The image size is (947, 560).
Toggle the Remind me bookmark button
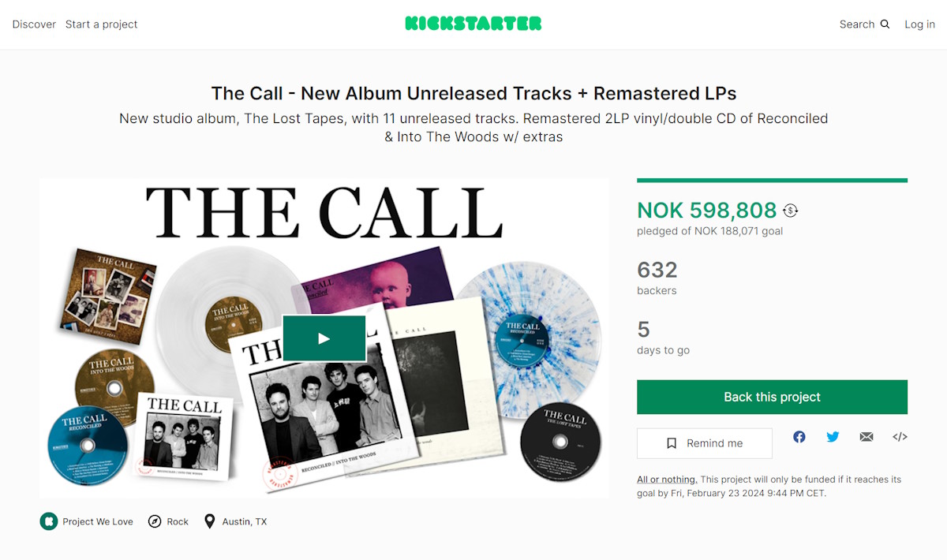click(x=704, y=443)
